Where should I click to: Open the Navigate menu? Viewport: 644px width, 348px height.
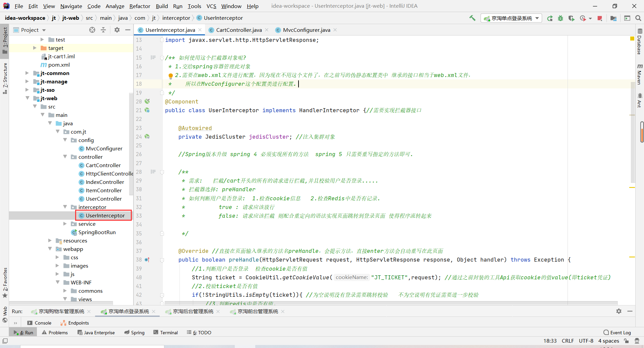pos(71,6)
